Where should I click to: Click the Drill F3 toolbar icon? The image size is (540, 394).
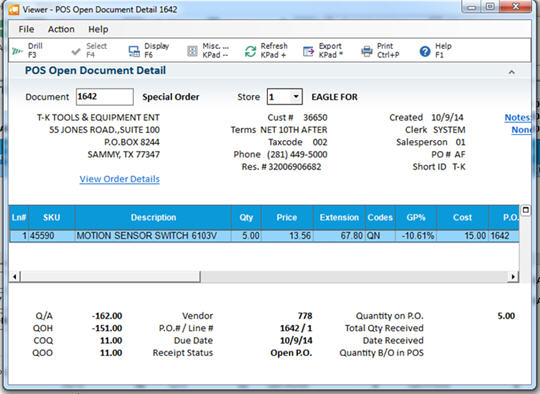[x=17, y=51]
